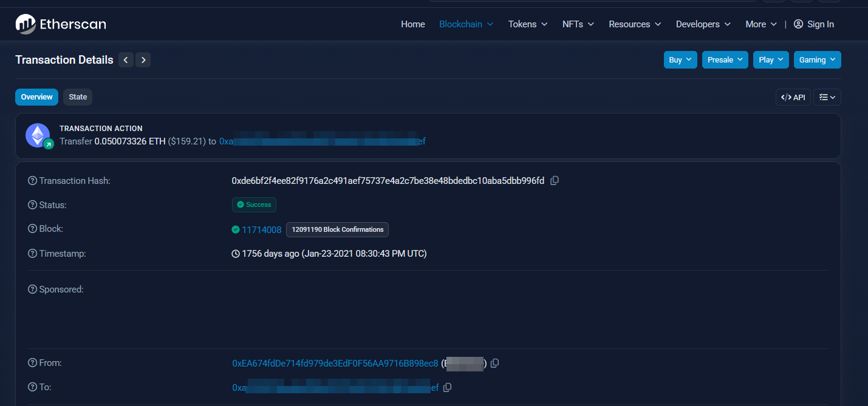Go to previous transaction arrow

tap(126, 59)
